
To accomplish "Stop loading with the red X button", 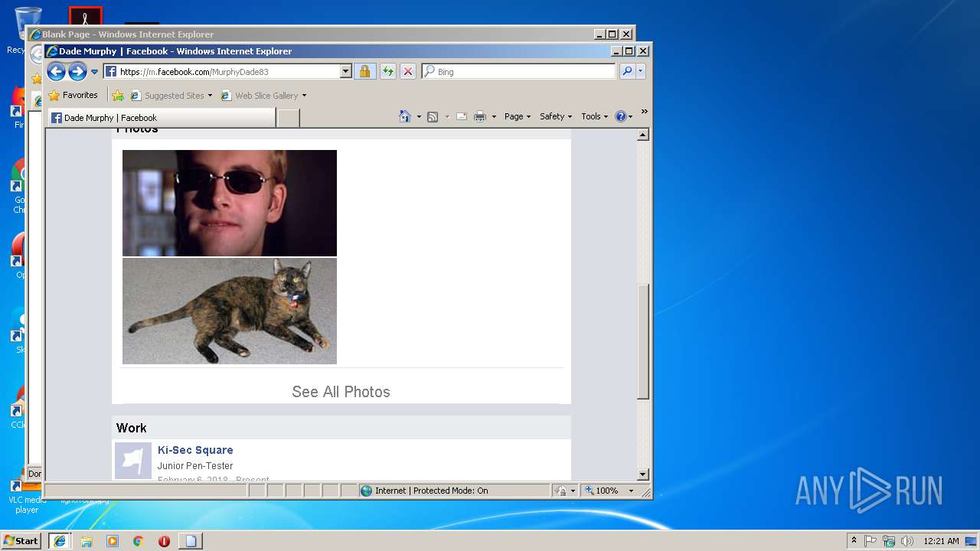I will click(408, 72).
